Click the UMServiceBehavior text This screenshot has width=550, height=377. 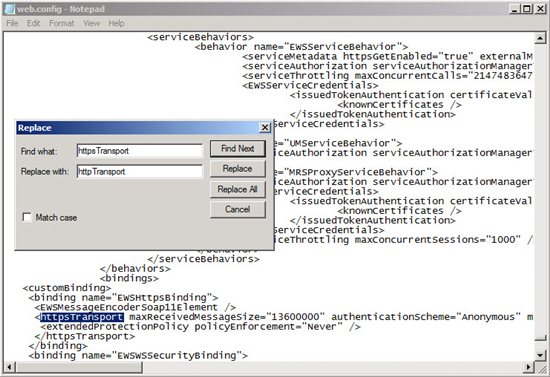click(x=340, y=143)
